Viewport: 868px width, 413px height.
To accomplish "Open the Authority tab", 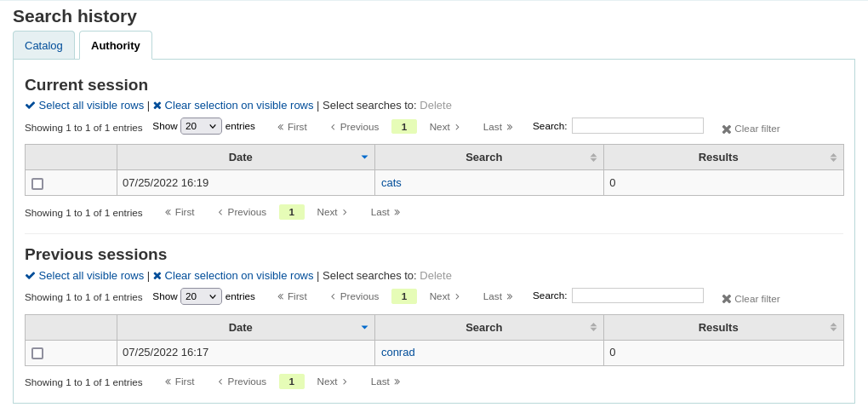I will 116,45.
